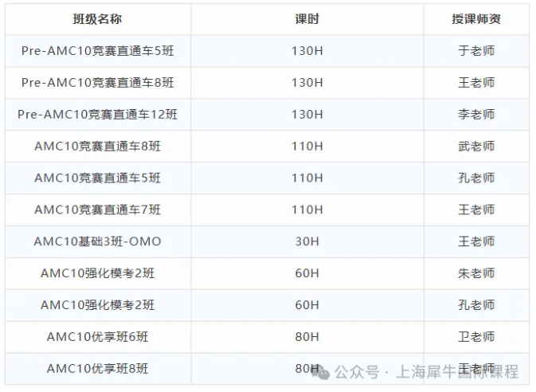Click teacher 朱老师 cell

coord(476,273)
